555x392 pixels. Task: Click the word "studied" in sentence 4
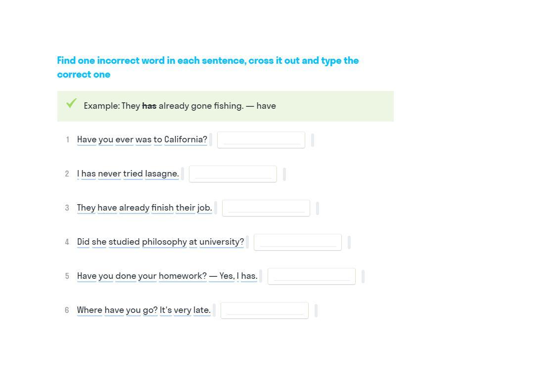(124, 242)
